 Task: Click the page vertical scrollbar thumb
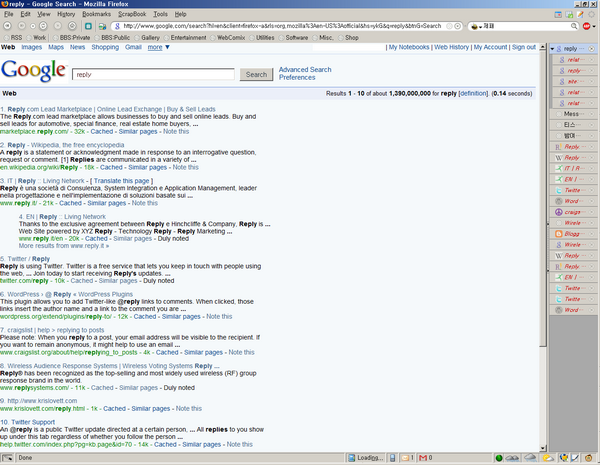coord(543,199)
